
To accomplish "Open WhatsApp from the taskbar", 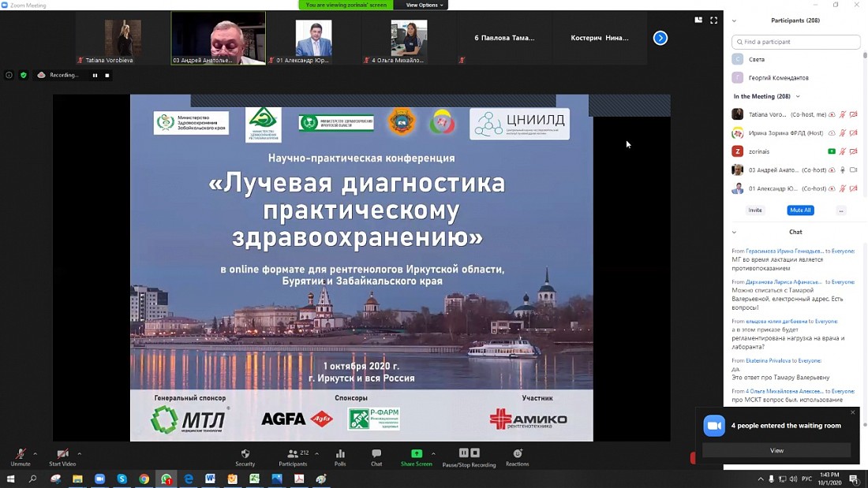I will click(166, 479).
